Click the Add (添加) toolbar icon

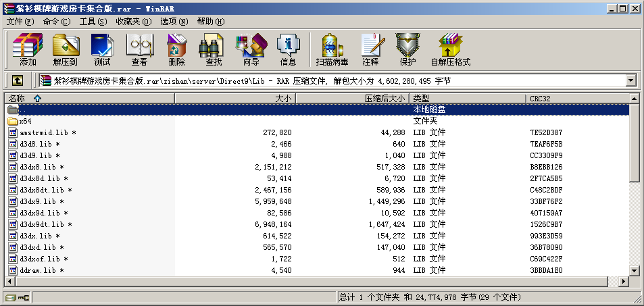(28, 50)
